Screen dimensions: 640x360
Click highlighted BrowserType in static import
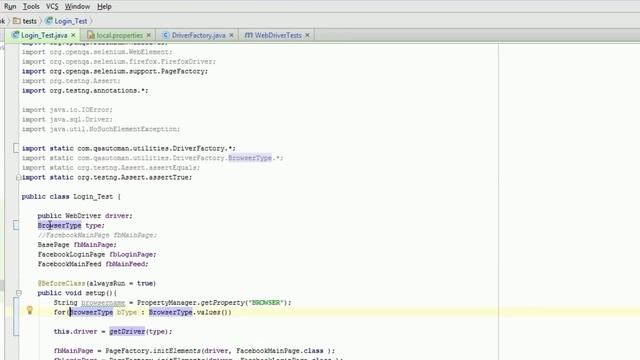pyautogui.click(x=250, y=158)
